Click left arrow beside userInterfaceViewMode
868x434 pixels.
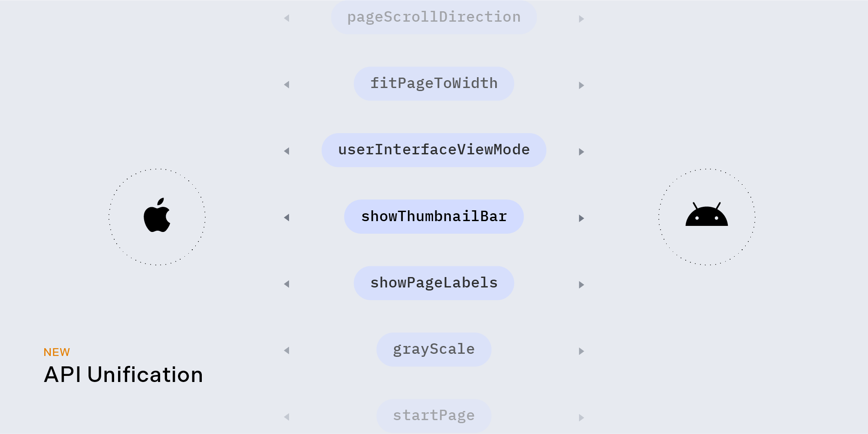[286, 151]
